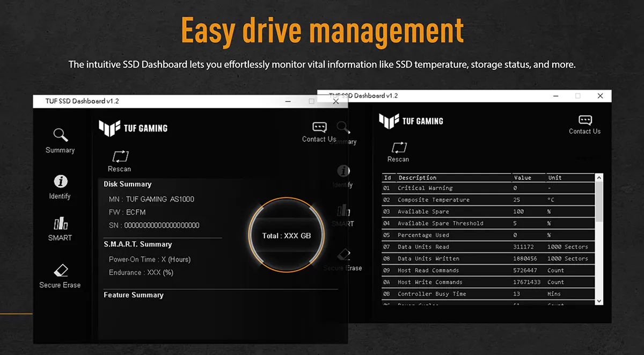Click "Endurance : XXX (%)"
Image resolution: width=644 pixels, height=355 pixels.
[141, 272]
